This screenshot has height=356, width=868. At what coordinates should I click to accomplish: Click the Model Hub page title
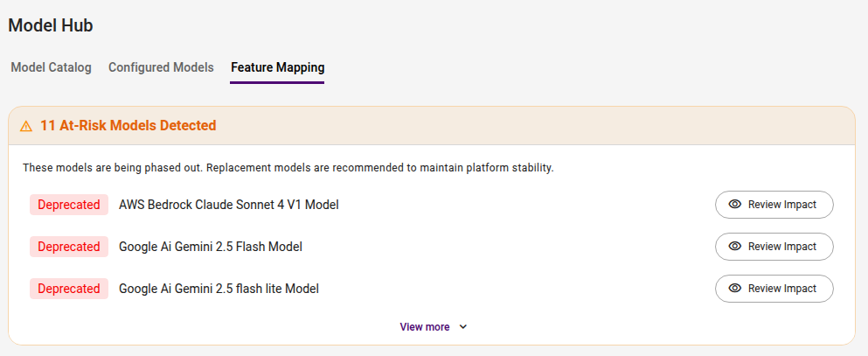click(x=51, y=25)
